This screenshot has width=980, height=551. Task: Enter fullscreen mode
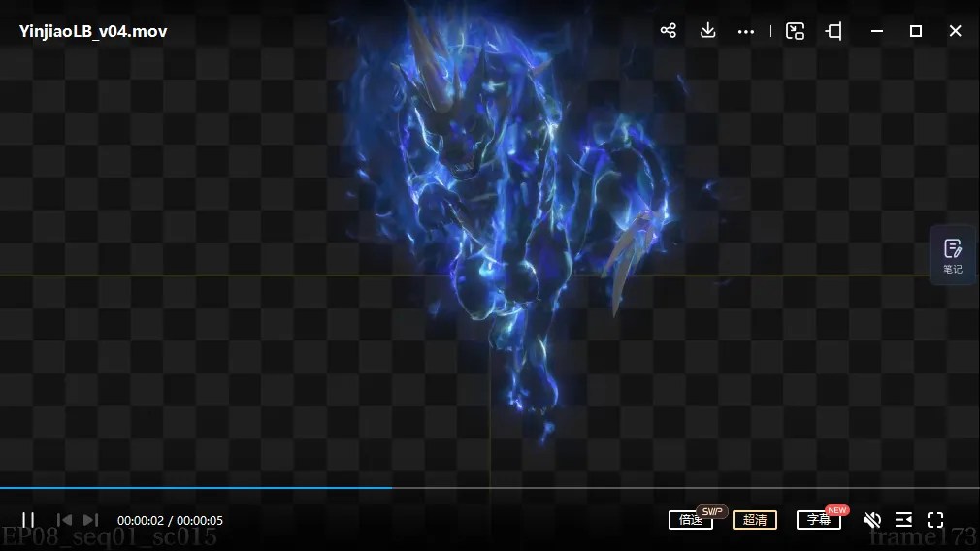point(935,520)
